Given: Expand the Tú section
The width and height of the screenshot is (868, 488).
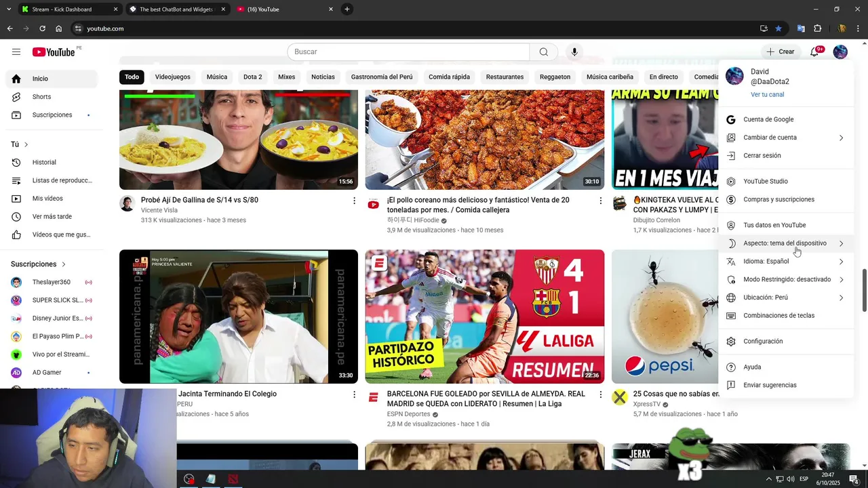Looking at the screenshot, I should click(x=20, y=144).
